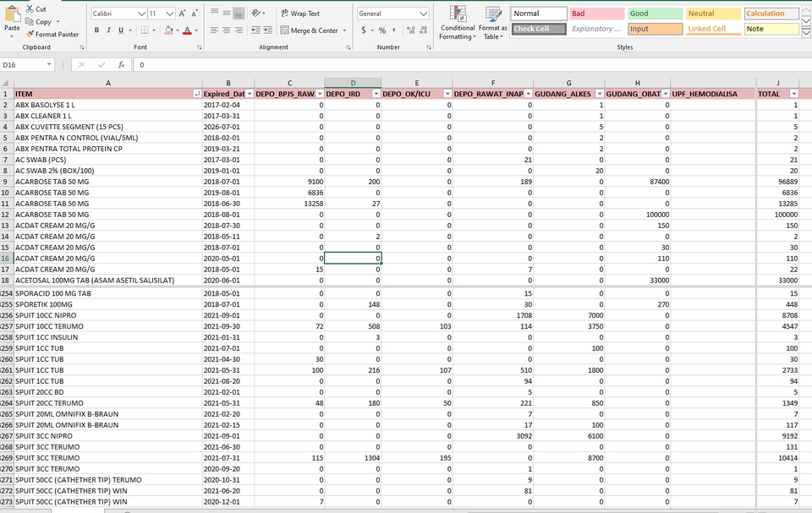This screenshot has width=812, height=513.
Task: Apply the Neutral cell style
Action: click(713, 14)
